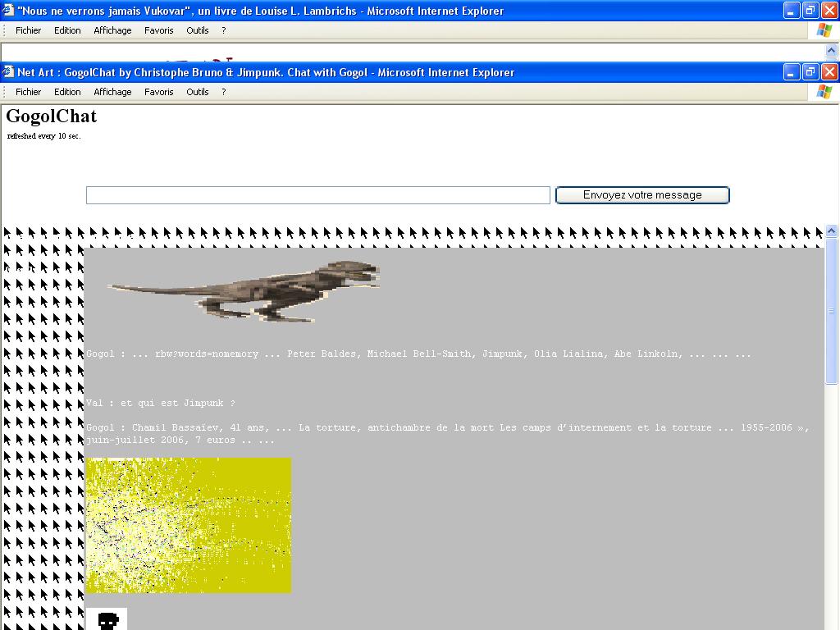Click the GogolChat window title bar text
The image size is (840, 630).
(x=266, y=72)
